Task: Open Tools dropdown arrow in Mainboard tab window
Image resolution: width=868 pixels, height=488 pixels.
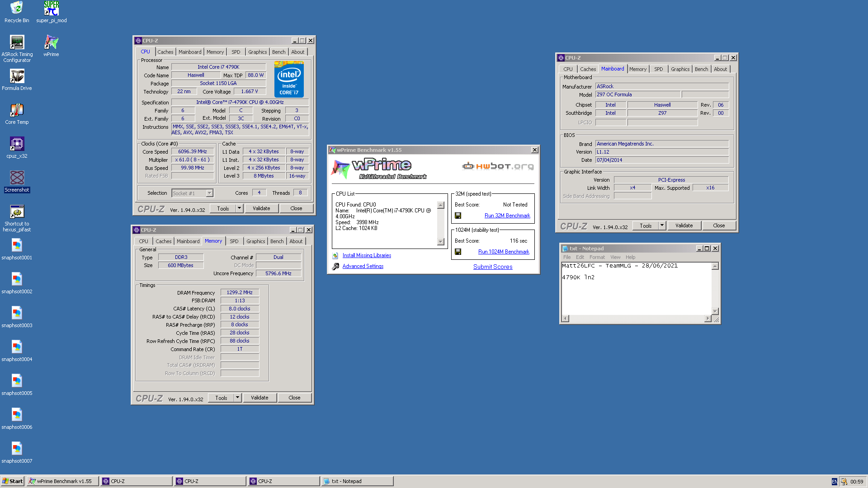Action: tap(662, 225)
